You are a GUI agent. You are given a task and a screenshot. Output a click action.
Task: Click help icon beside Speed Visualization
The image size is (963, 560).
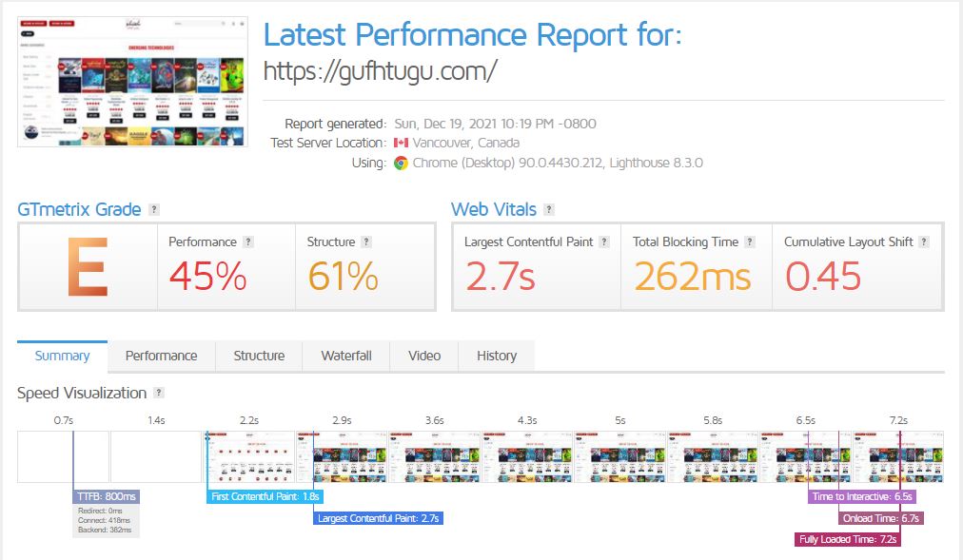[x=159, y=393]
